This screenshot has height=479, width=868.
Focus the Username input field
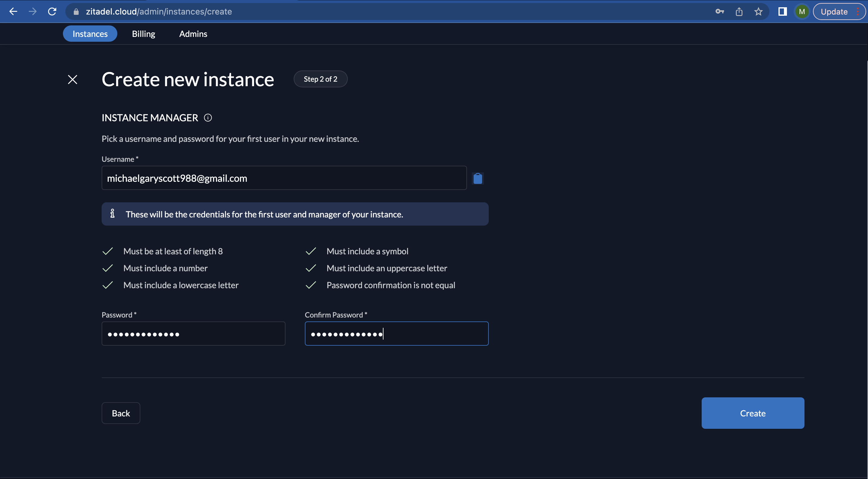click(284, 178)
